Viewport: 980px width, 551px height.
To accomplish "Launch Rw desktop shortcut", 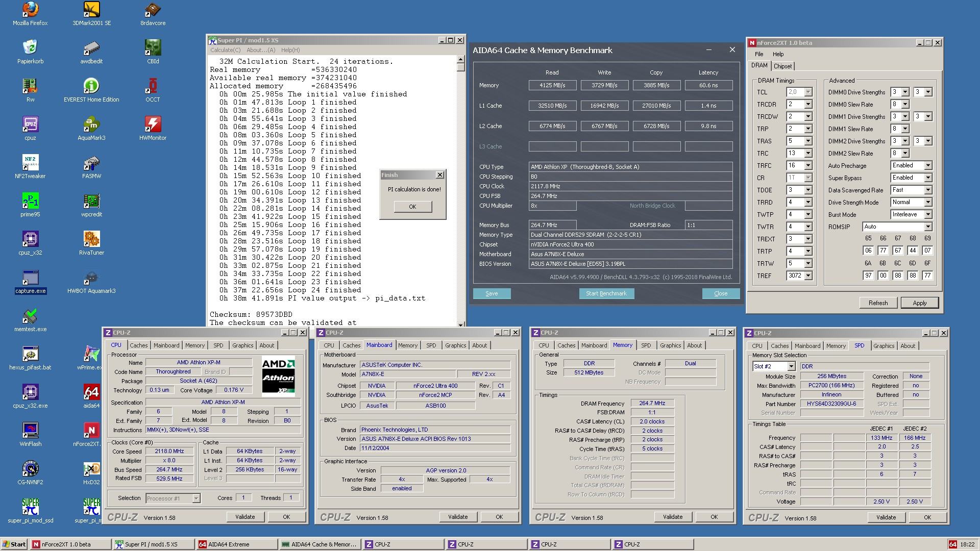I will [30, 91].
